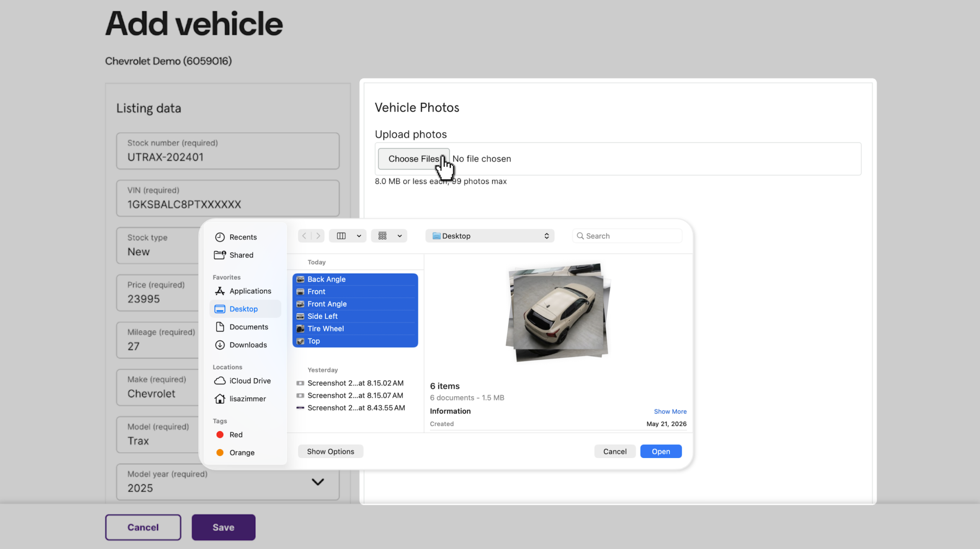
Task: Expand the Model year dropdown
Action: tap(318, 482)
